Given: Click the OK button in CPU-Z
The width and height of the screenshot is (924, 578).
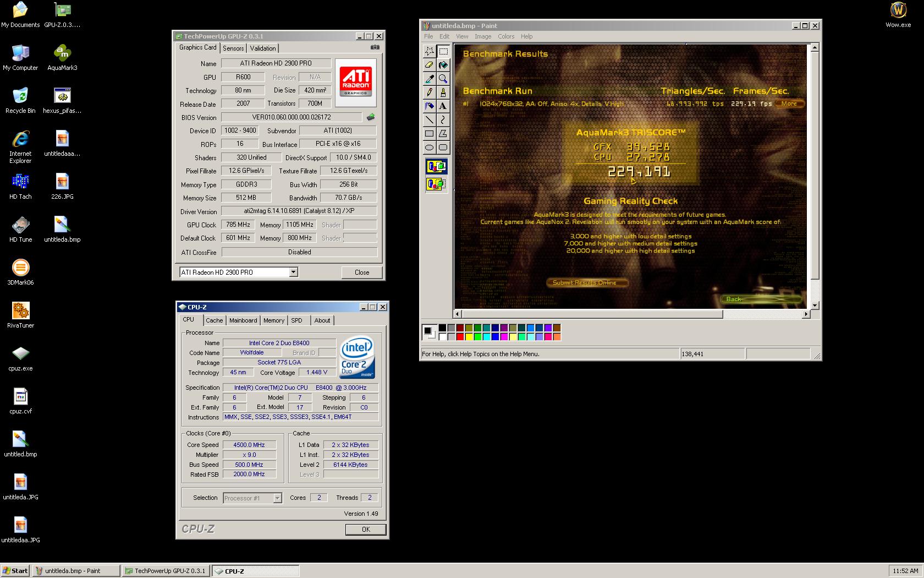Looking at the screenshot, I should tap(366, 530).
